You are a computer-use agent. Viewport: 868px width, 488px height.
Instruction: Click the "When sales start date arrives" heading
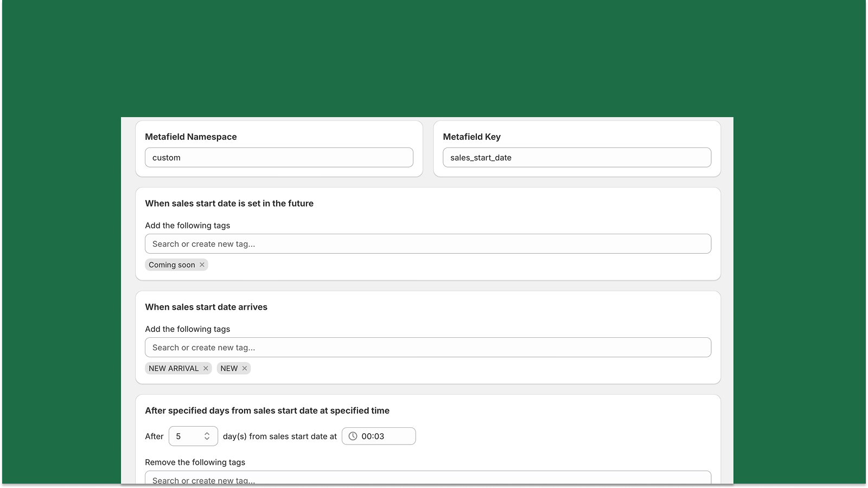coord(206,307)
